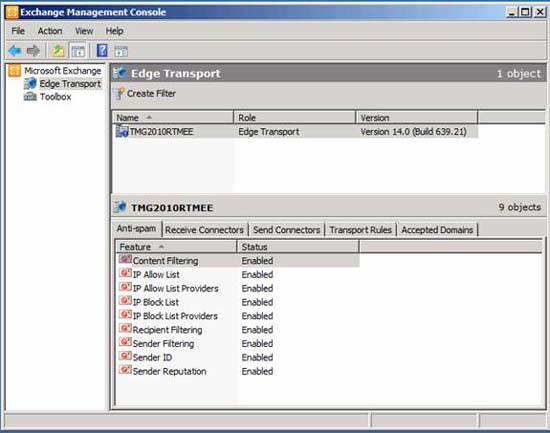
Task: Click the Sender Filtering feature icon
Action: point(125,342)
